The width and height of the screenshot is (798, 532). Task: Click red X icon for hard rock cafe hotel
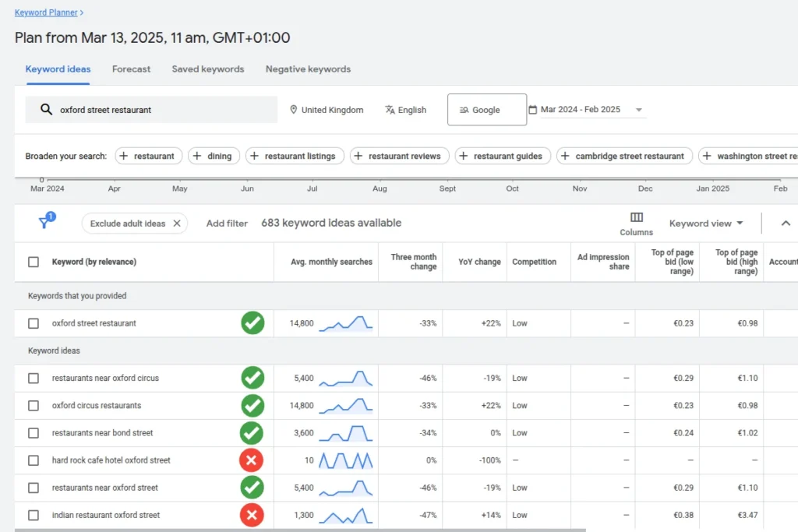click(x=251, y=460)
